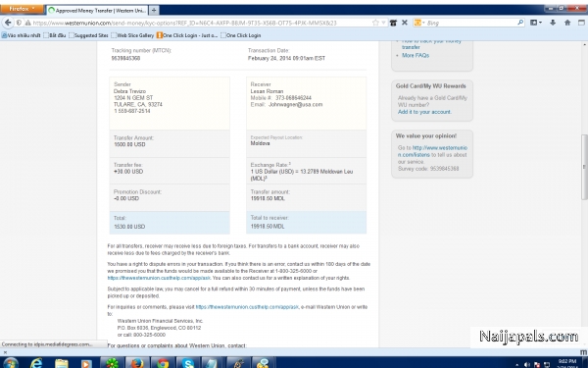Bookmark this page with the star icon
This screenshot has width=588, height=368.
pos(375,23)
